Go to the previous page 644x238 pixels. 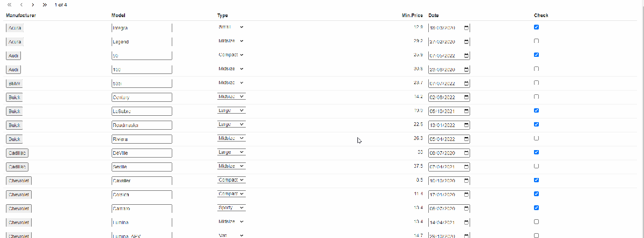click(21, 5)
